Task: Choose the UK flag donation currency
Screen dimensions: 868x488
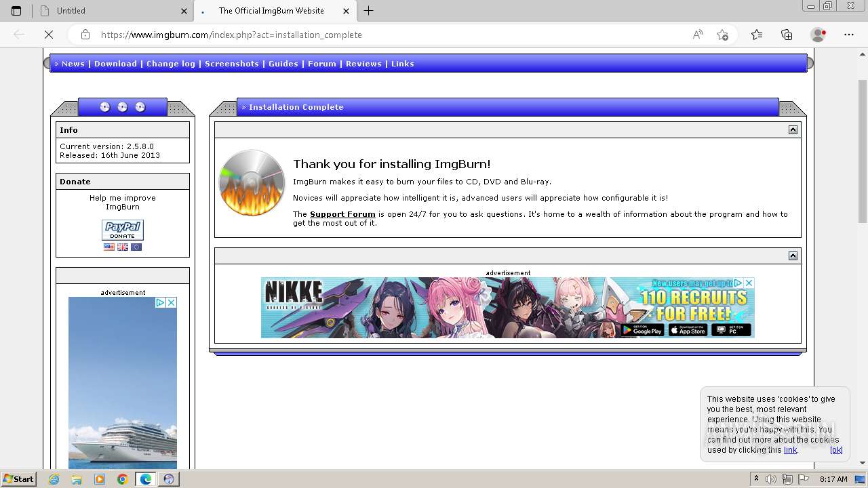Action: pyautogui.click(x=123, y=247)
